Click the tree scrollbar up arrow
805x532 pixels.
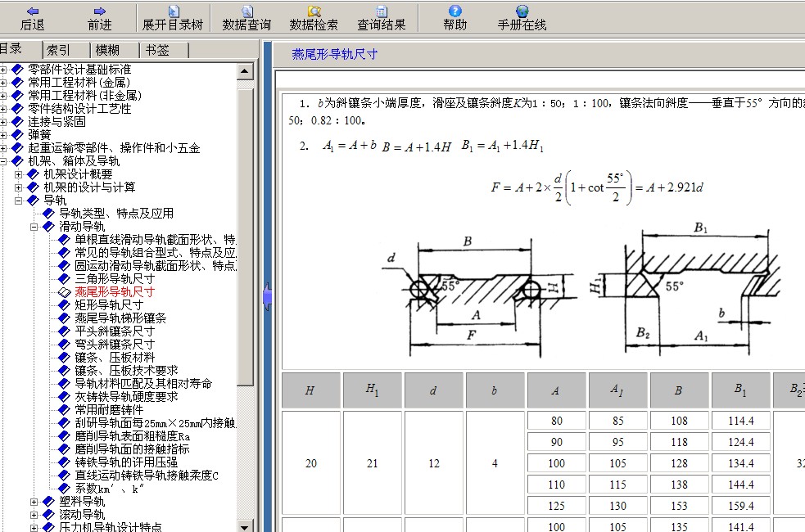245,71
